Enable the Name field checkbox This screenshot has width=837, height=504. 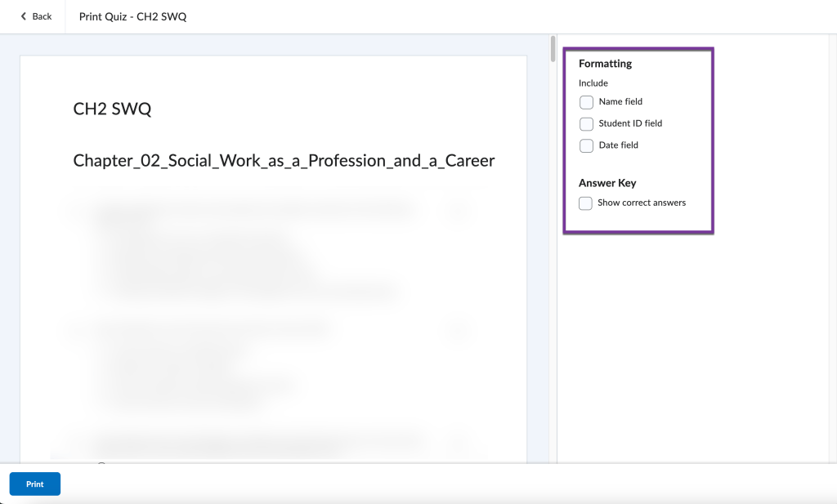[x=586, y=102]
